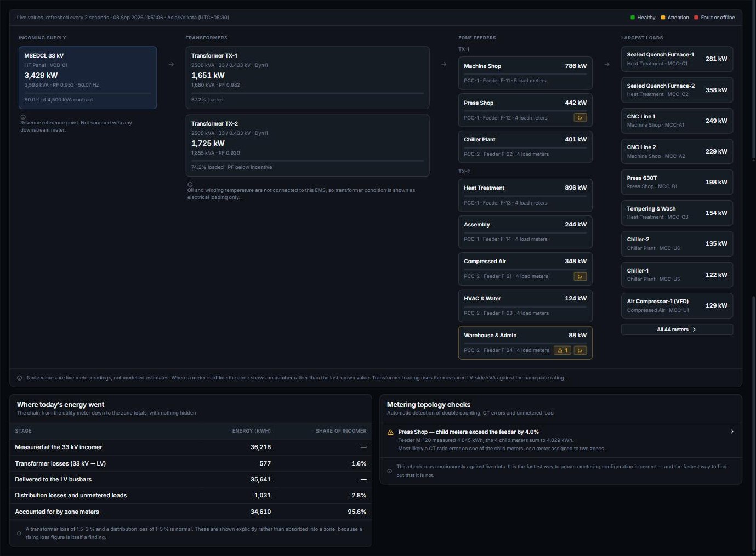
Task: Click the ENERGY (KWH) column header
Action: (x=252, y=431)
